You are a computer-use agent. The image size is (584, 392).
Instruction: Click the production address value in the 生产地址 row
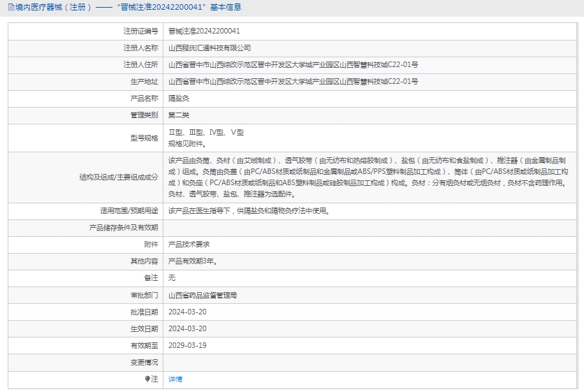click(x=293, y=82)
